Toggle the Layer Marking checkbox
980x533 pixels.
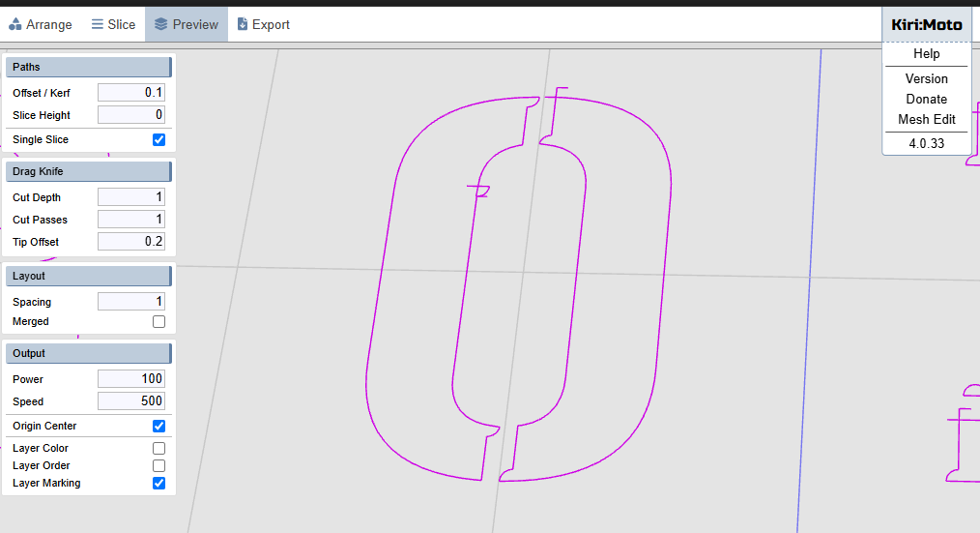pos(159,483)
